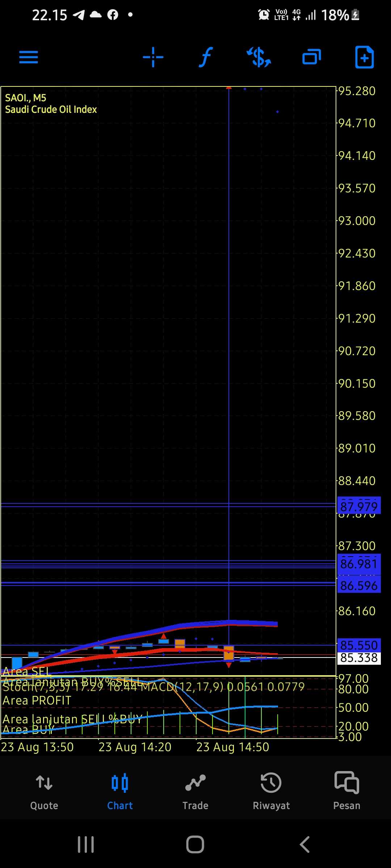Click the 85.550 price label
The image size is (391, 868).
pyautogui.click(x=358, y=645)
